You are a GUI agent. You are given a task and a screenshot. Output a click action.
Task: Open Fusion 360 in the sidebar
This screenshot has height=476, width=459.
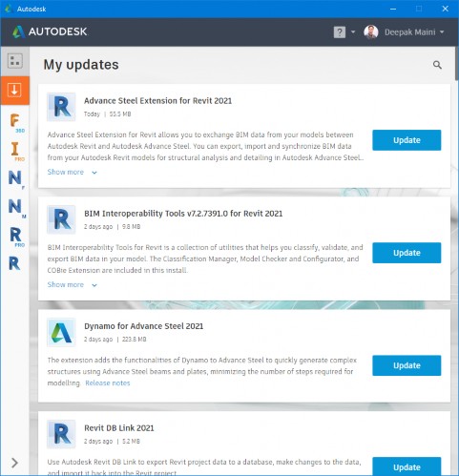(16, 123)
